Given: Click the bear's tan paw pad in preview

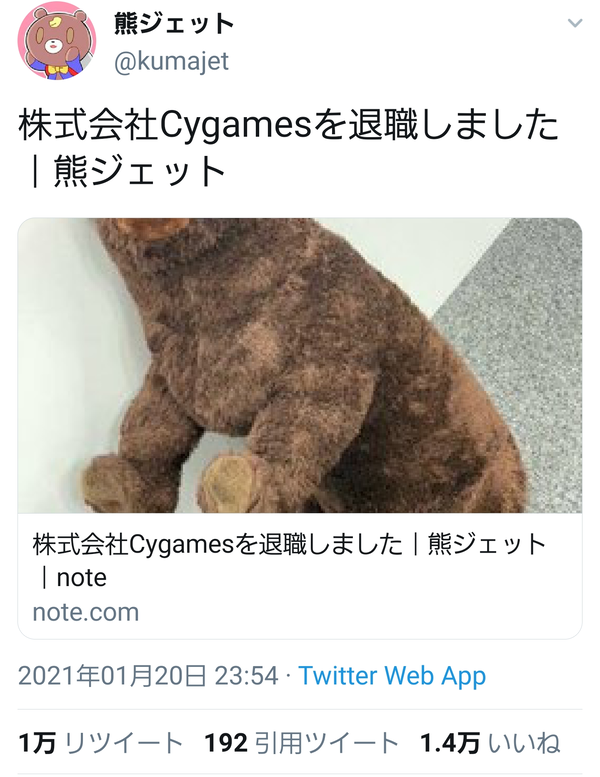Looking at the screenshot, I should pos(229,481).
